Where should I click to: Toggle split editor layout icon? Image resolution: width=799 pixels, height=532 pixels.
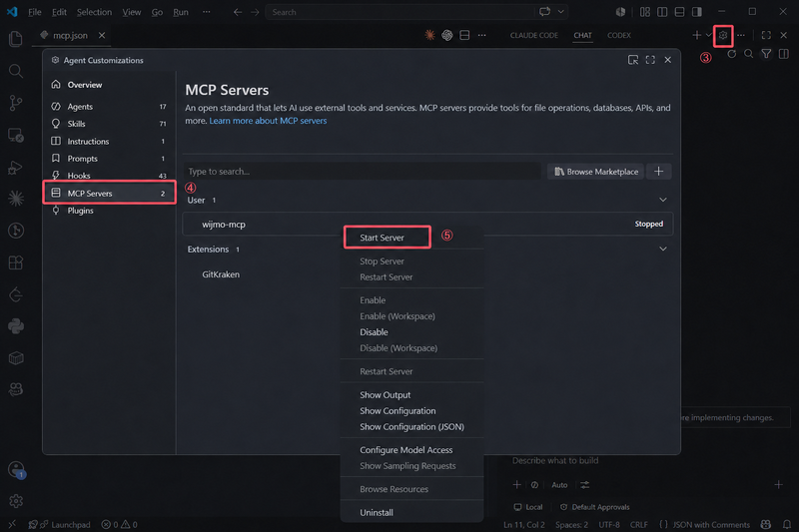(464, 35)
